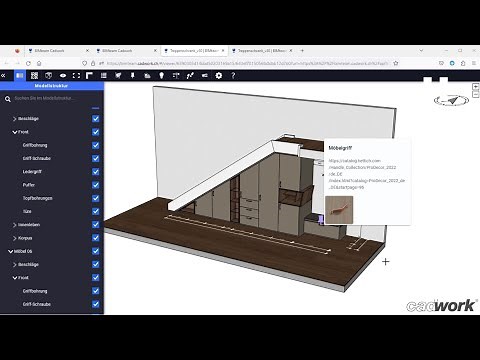480x360 pixels.
Task: Click the Möbelgriff title in the popup
Action: [x=340, y=148]
